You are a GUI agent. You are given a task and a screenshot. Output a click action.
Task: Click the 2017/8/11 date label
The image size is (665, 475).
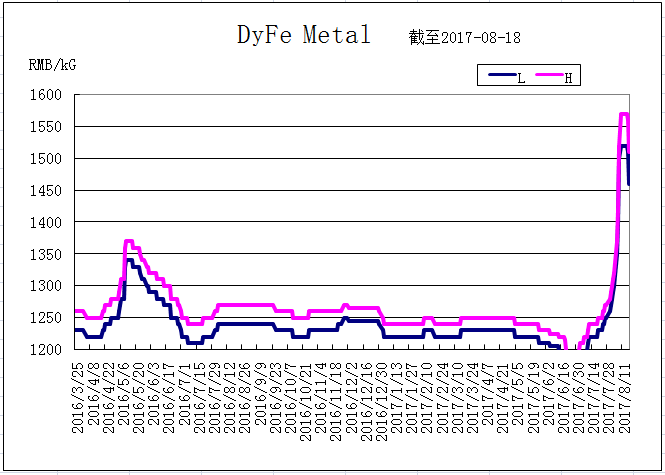coord(626,397)
